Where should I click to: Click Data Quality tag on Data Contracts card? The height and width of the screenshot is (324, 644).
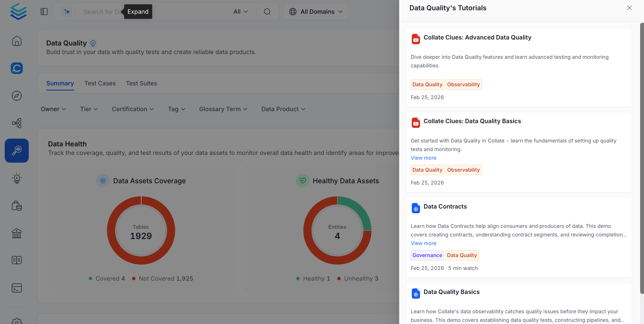pyautogui.click(x=462, y=255)
